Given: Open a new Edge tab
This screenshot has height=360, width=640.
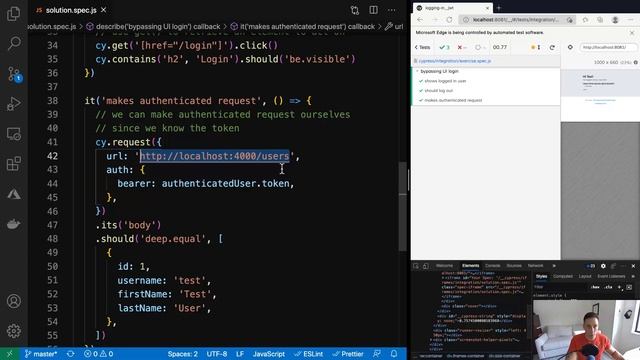Looking at the screenshot, I should click(499, 8).
